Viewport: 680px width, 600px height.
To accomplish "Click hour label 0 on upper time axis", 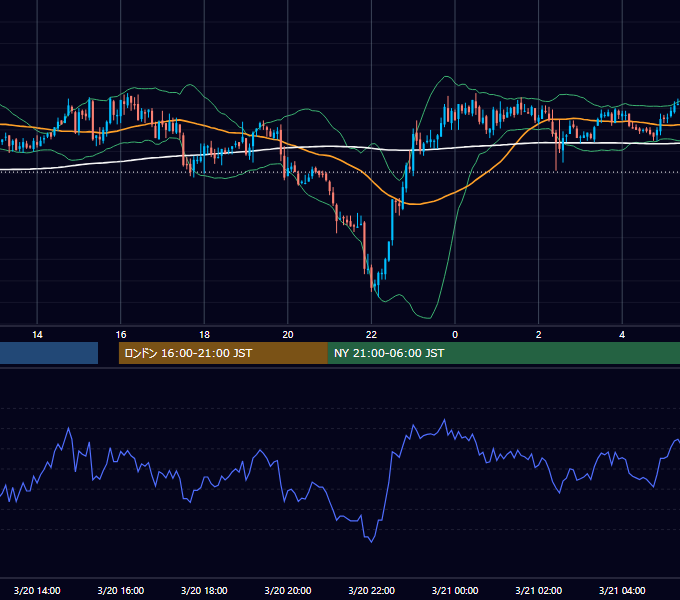I will pyautogui.click(x=455, y=335).
